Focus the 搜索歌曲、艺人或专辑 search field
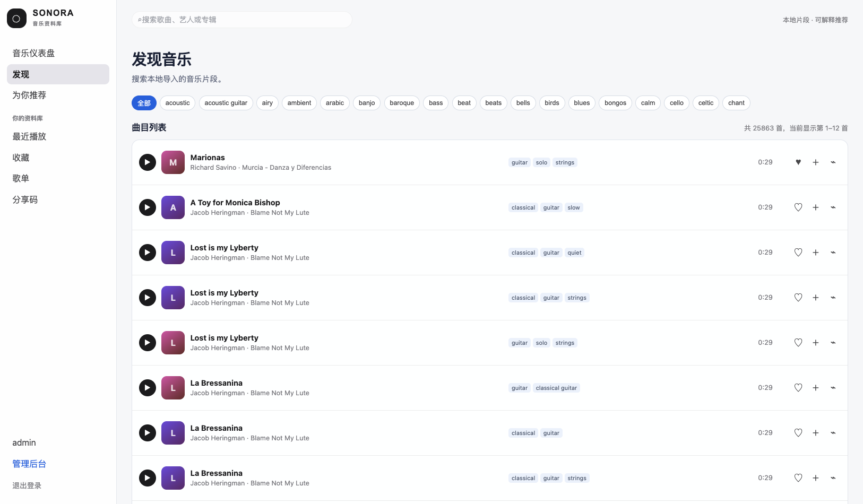Viewport: 863px width, 504px height. coord(242,20)
